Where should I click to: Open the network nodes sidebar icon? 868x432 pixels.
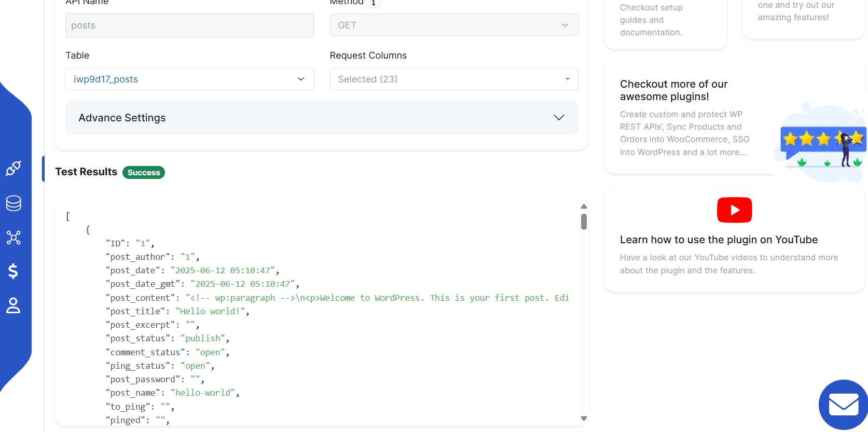click(x=13, y=238)
